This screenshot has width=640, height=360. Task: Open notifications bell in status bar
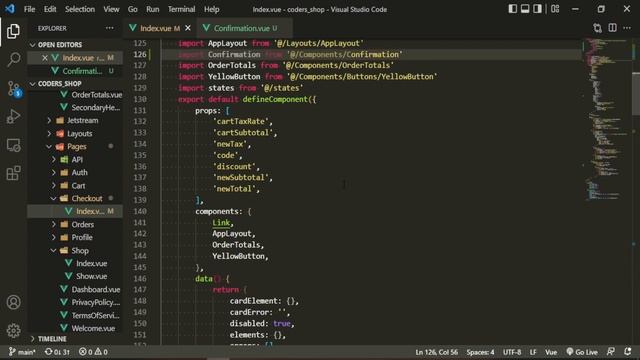628,352
